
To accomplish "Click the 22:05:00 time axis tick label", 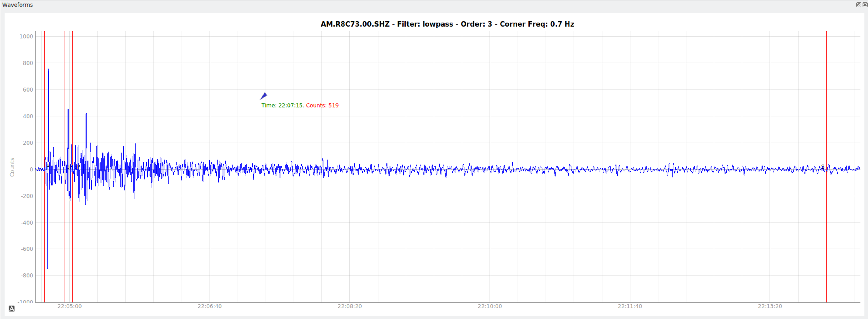I will [69, 306].
